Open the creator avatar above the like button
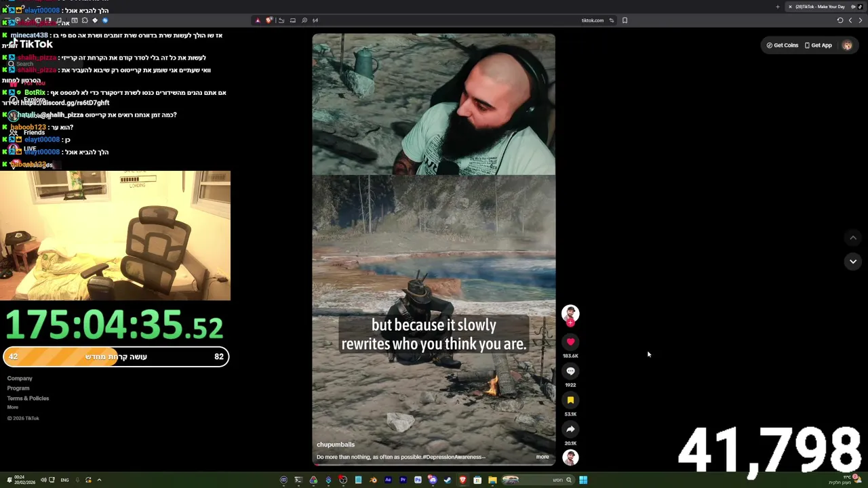The width and height of the screenshot is (868, 488). (570, 314)
